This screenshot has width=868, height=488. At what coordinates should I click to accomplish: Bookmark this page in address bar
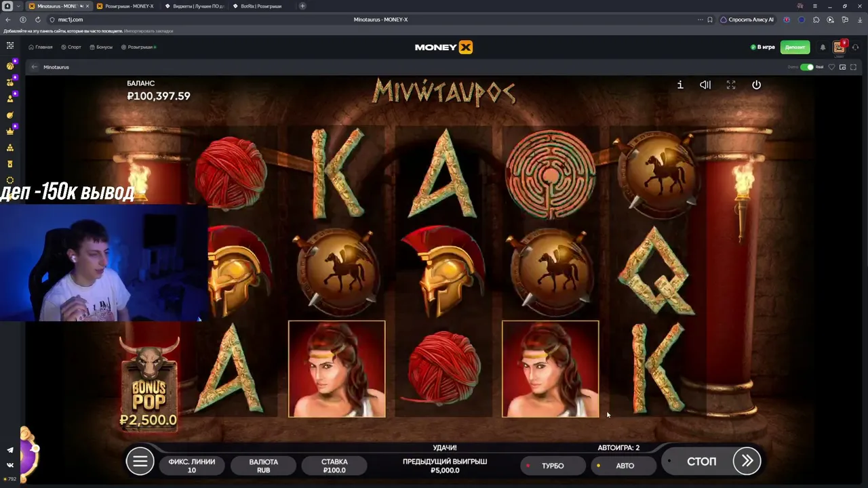coord(710,20)
